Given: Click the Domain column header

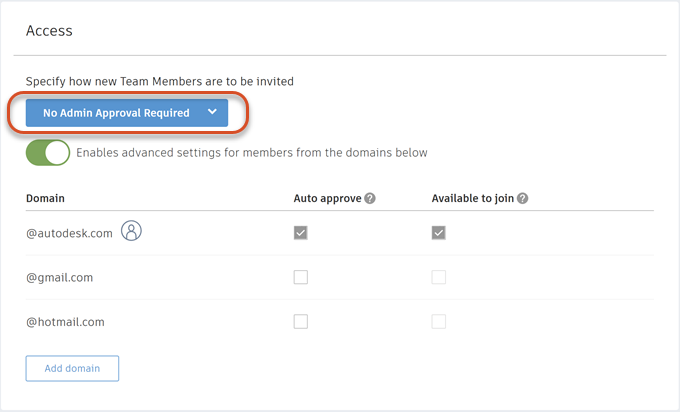Looking at the screenshot, I should coord(46,199).
